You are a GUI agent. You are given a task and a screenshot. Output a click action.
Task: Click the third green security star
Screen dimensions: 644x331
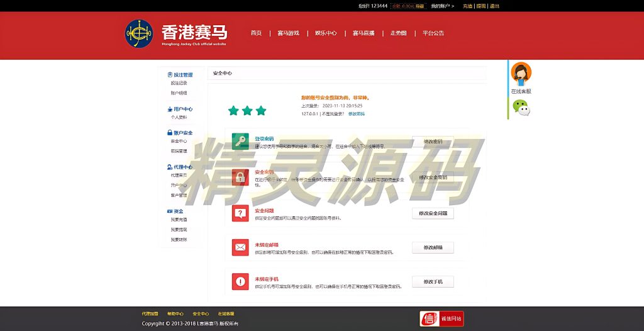(x=261, y=110)
